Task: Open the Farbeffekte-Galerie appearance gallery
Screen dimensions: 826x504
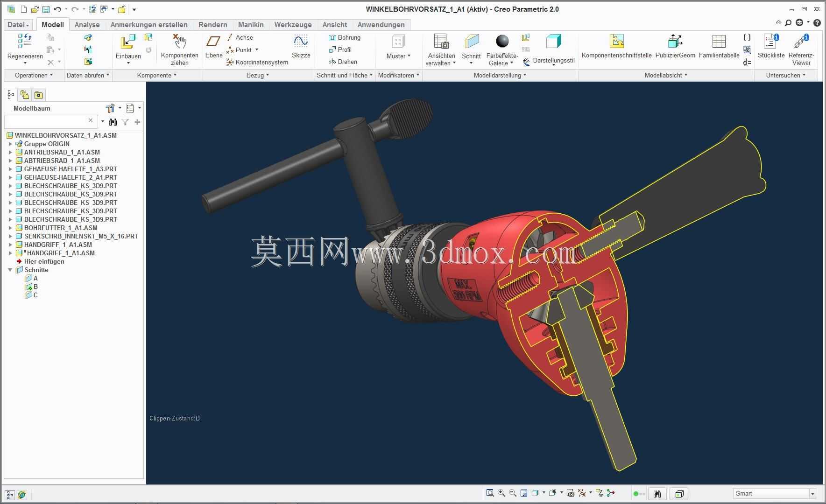Action: [502, 49]
